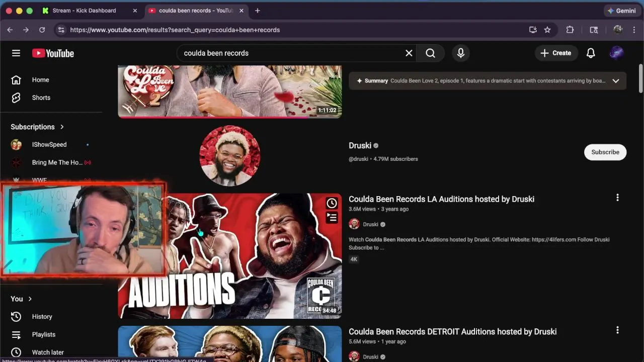
Task: Open the Druski channel name link
Action: [360, 145]
